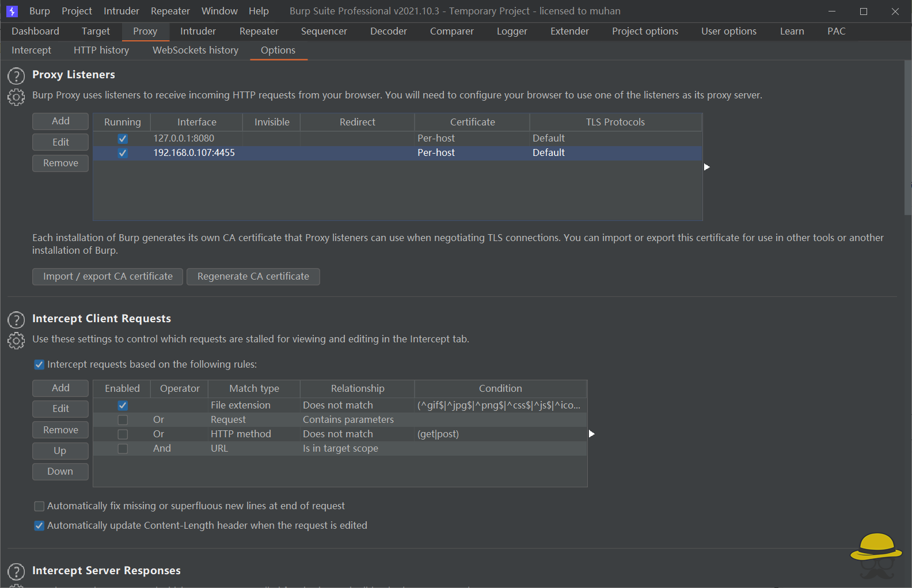Click Intercept Client Requests gear icon

pos(16,341)
